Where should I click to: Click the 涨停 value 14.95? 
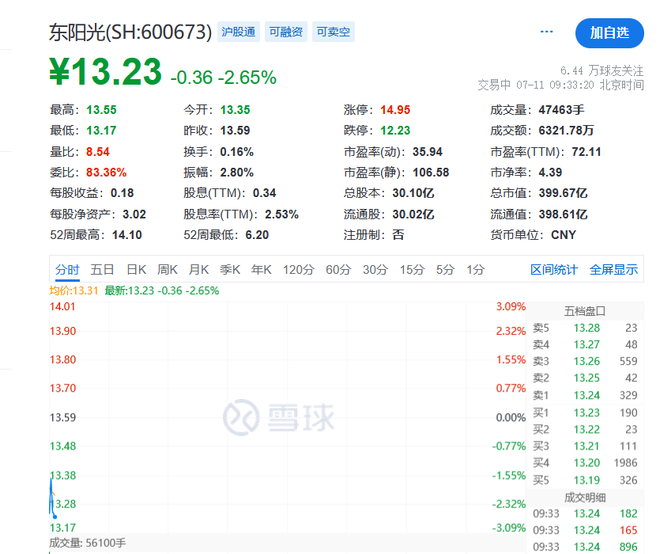tap(395, 110)
